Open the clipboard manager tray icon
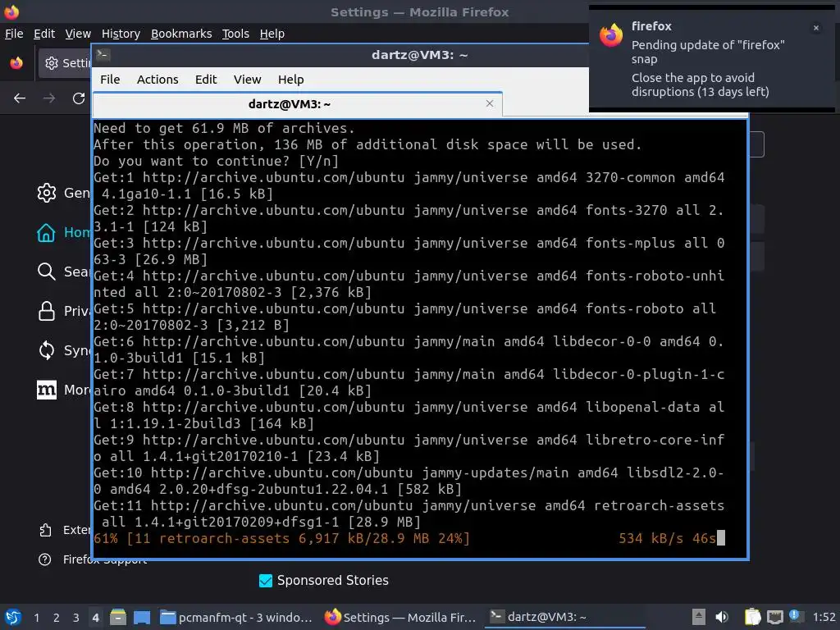The height and width of the screenshot is (630, 840). (x=752, y=617)
